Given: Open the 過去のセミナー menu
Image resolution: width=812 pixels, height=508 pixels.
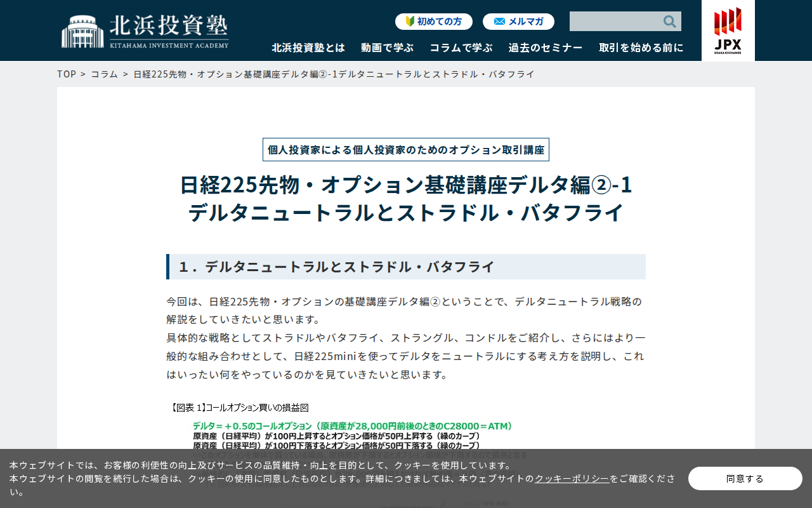Looking at the screenshot, I should (546, 48).
